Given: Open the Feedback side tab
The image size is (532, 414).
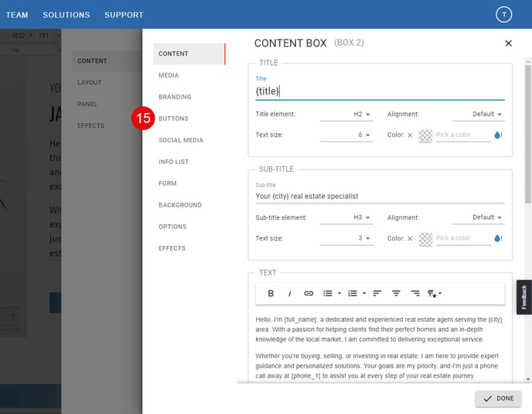Looking at the screenshot, I should pyautogui.click(x=523, y=297).
